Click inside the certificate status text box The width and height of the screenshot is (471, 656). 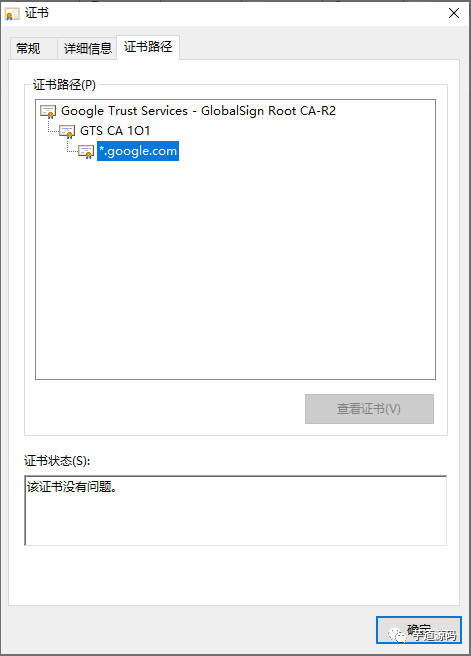(236, 510)
